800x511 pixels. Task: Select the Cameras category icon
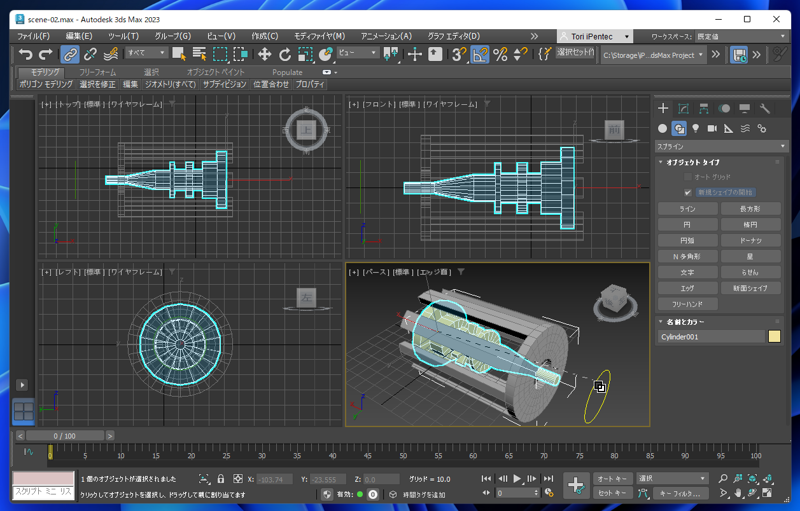pyautogui.click(x=712, y=129)
